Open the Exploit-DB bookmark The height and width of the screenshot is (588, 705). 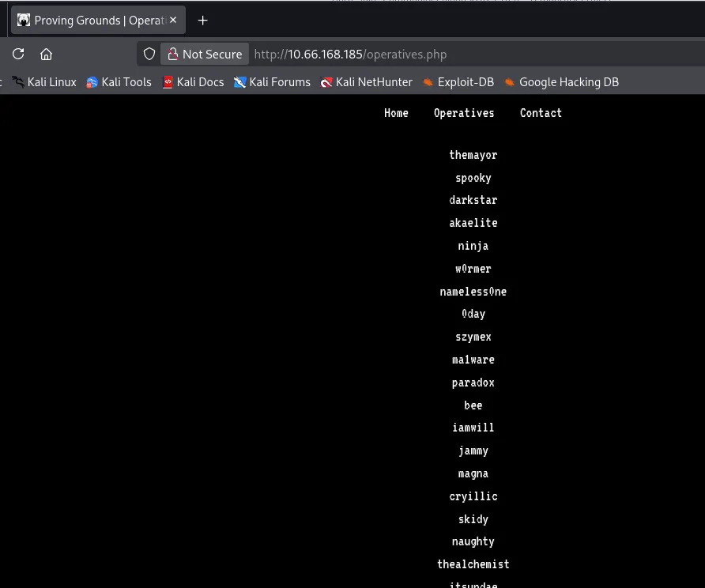point(458,82)
